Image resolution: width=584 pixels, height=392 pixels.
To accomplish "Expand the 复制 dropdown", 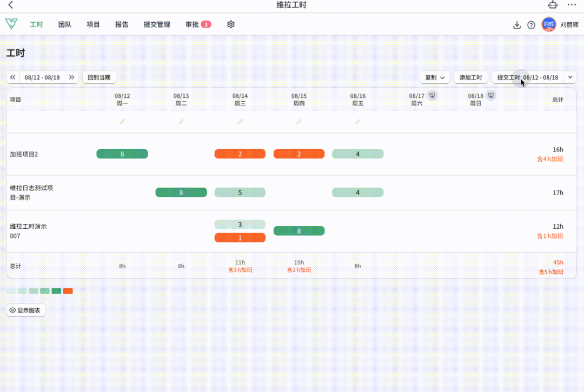I will (x=435, y=77).
